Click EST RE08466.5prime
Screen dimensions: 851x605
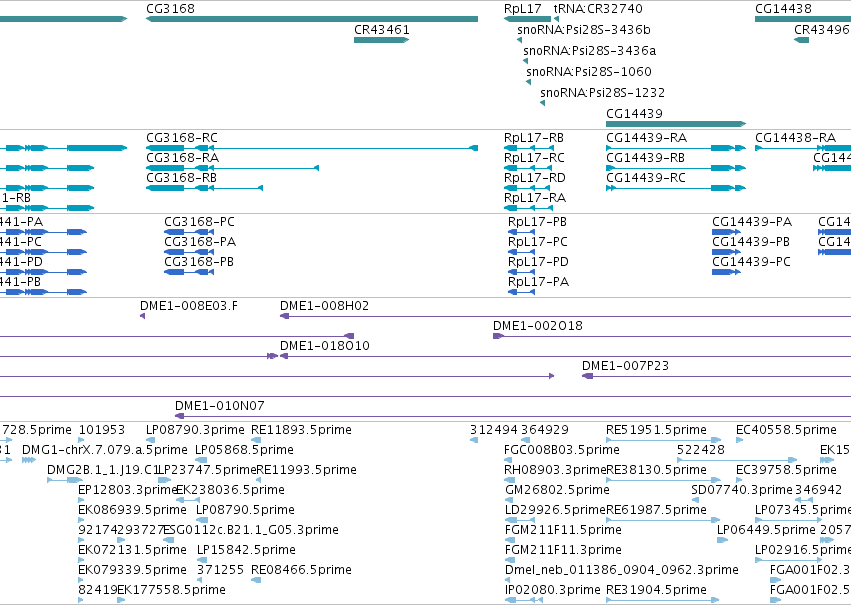tap(256, 581)
